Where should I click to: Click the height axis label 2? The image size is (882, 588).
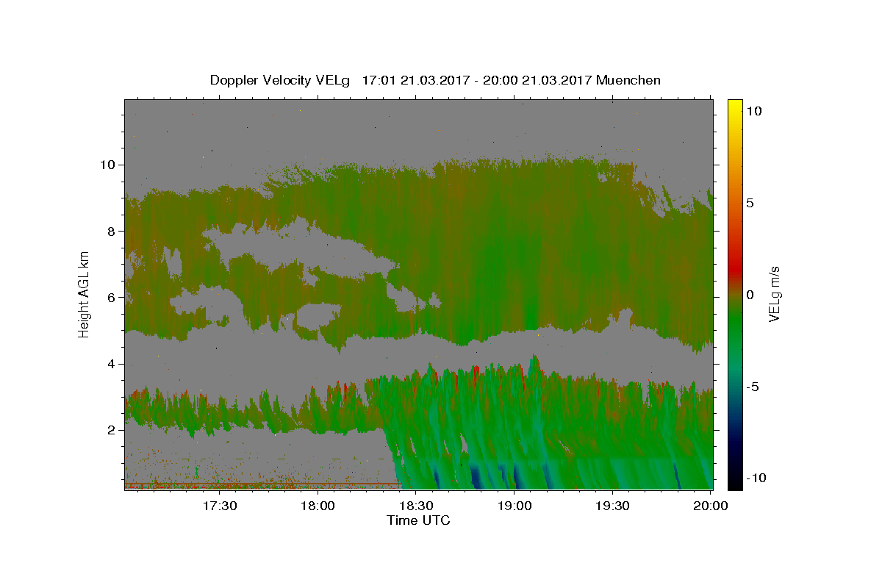coord(110,430)
